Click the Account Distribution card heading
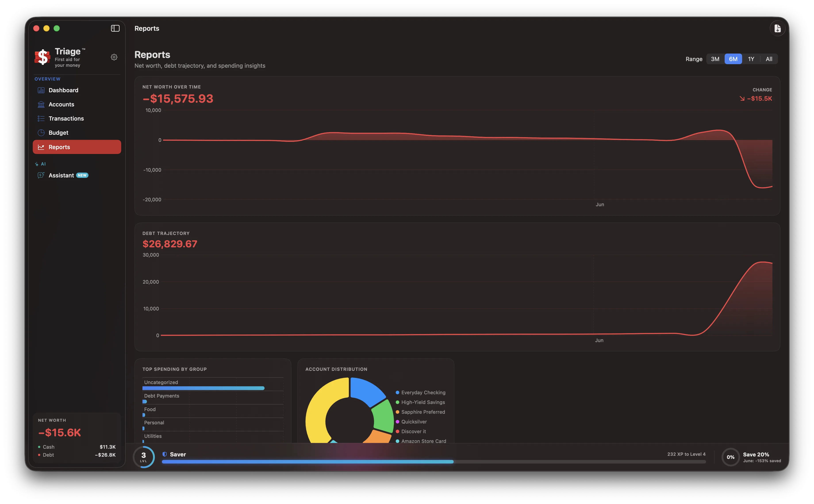Image resolution: width=814 pixels, height=504 pixels. point(336,369)
